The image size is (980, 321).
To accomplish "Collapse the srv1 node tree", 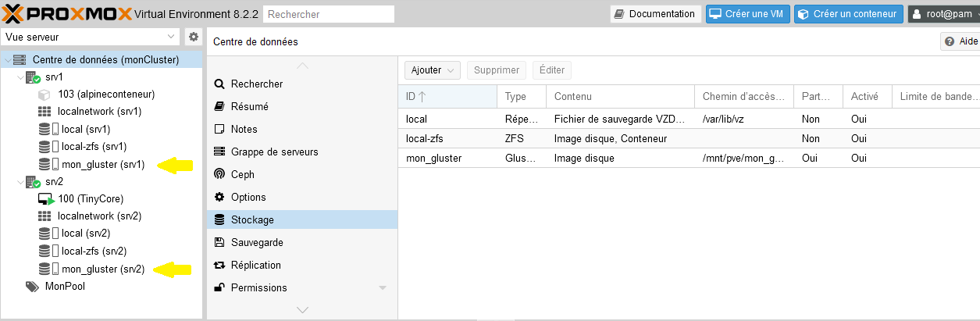I will pyautogui.click(x=20, y=77).
